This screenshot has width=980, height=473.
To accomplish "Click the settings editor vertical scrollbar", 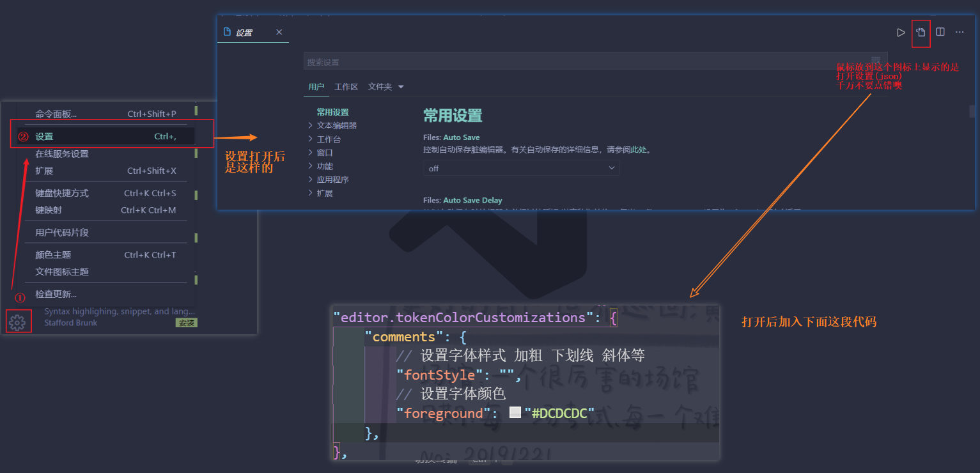I will pyautogui.click(x=972, y=111).
